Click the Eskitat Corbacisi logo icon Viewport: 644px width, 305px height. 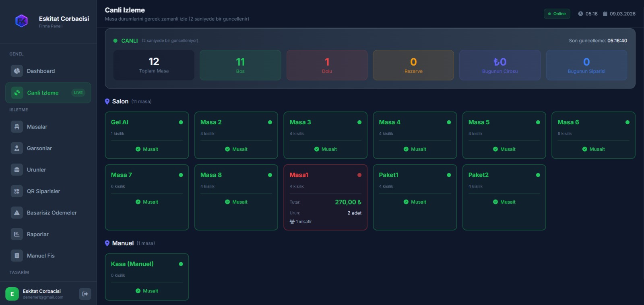(21, 21)
